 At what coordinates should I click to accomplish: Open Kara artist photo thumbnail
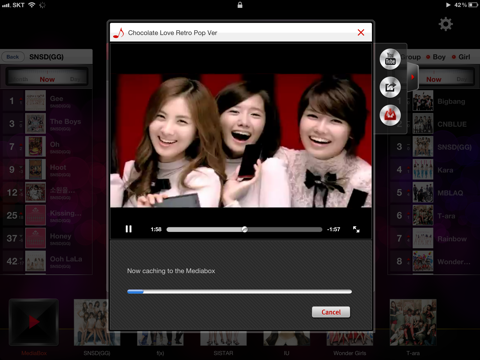point(423,170)
